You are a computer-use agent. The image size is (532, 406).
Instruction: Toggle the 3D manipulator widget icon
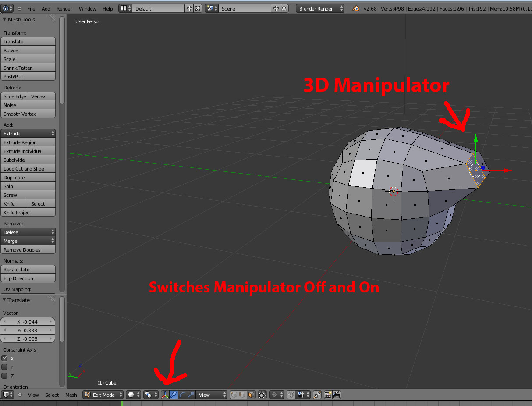165,395
